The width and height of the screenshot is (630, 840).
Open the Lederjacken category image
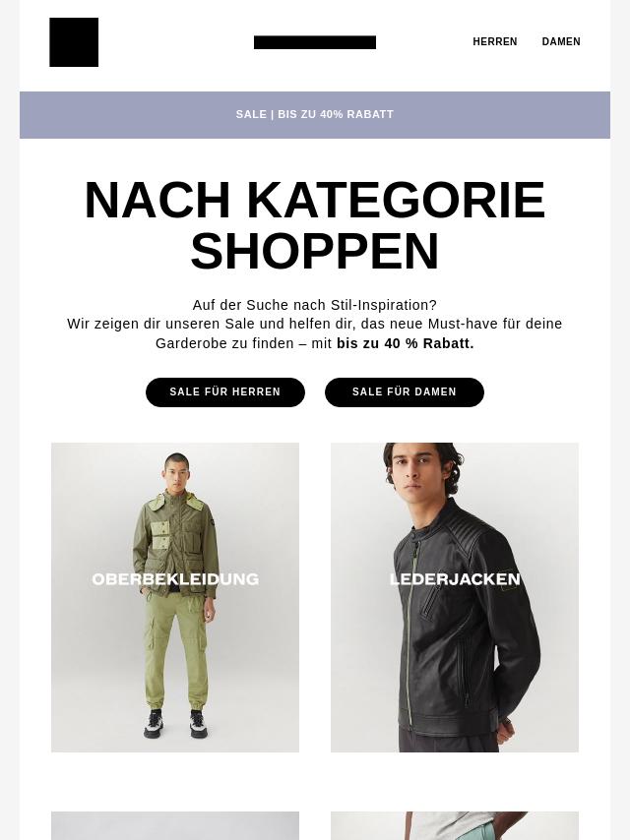point(455,597)
